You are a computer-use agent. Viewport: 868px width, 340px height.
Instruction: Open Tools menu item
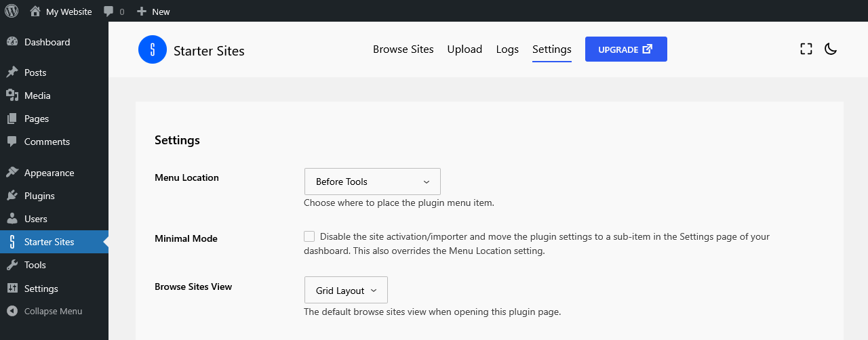click(x=54, y=265)
